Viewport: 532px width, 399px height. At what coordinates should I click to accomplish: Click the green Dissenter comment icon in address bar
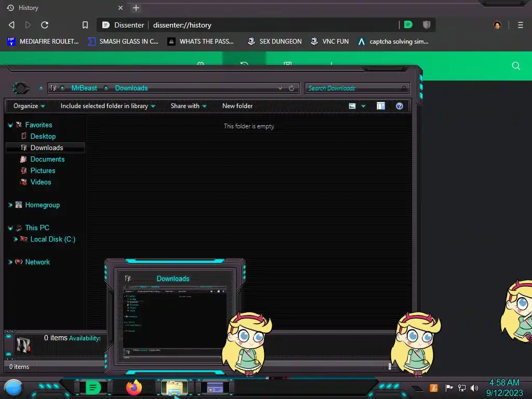pyautogui.click(x=408, y=24)
